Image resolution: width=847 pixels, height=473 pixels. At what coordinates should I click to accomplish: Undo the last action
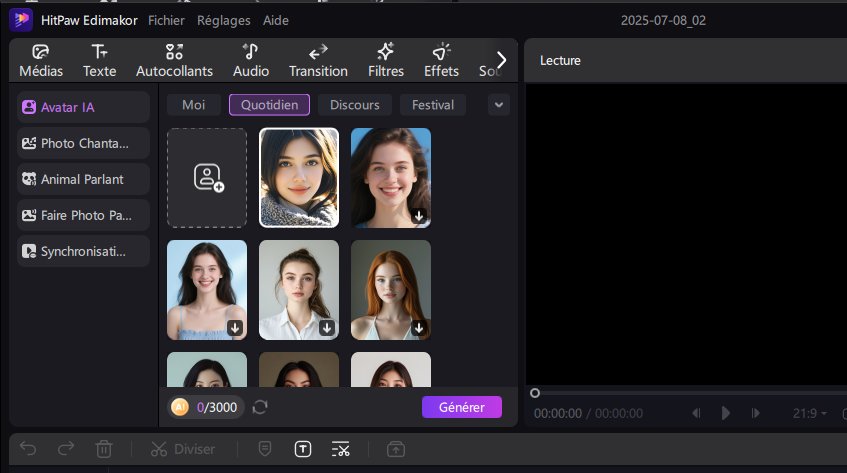click(28, 449)
